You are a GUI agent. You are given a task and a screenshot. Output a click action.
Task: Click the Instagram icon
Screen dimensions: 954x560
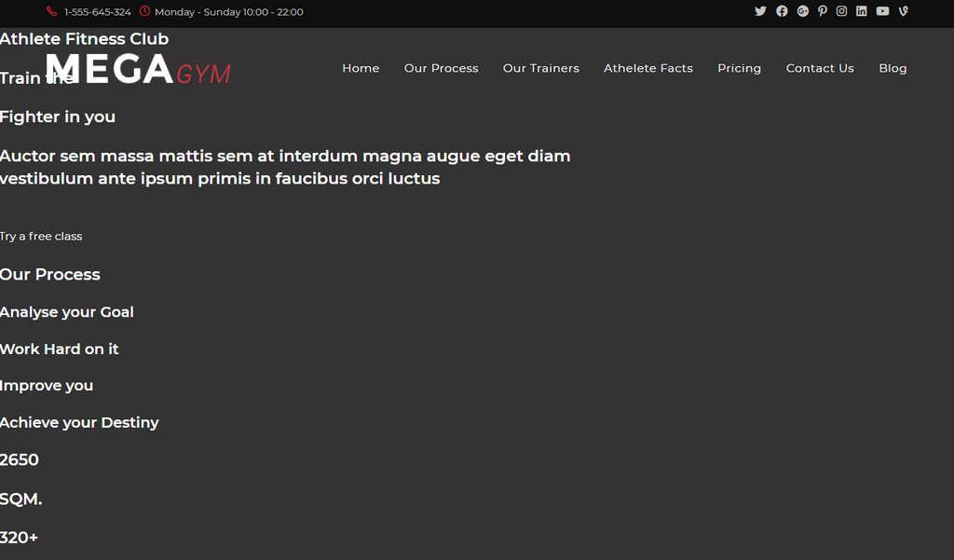coord(841,11)
